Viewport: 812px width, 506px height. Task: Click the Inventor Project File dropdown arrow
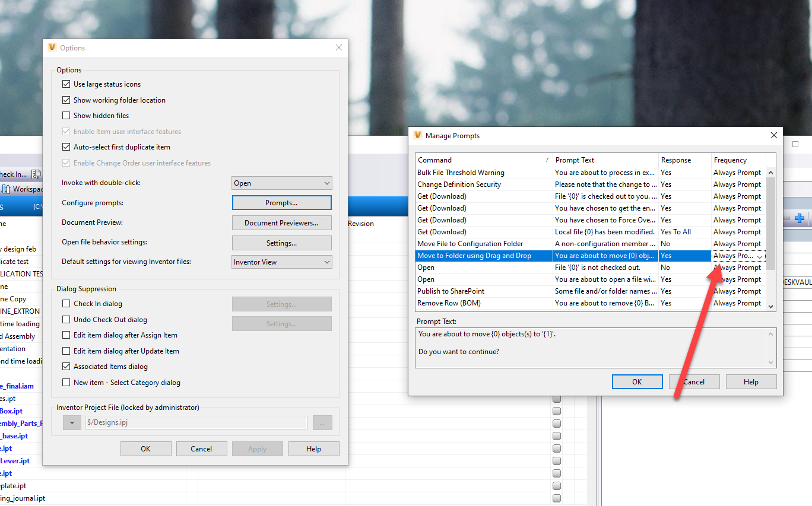click(71, 422)
